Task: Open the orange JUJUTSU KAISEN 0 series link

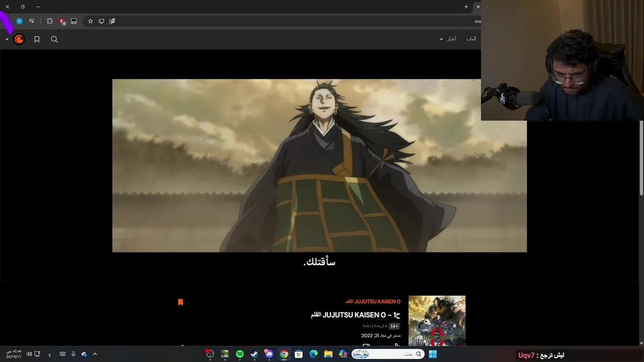Action: point(373,302)
